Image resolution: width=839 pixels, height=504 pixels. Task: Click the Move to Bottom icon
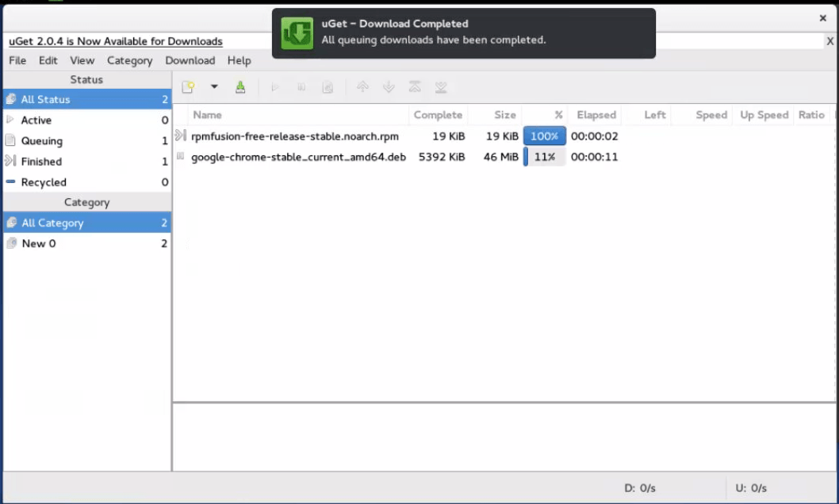441,87
